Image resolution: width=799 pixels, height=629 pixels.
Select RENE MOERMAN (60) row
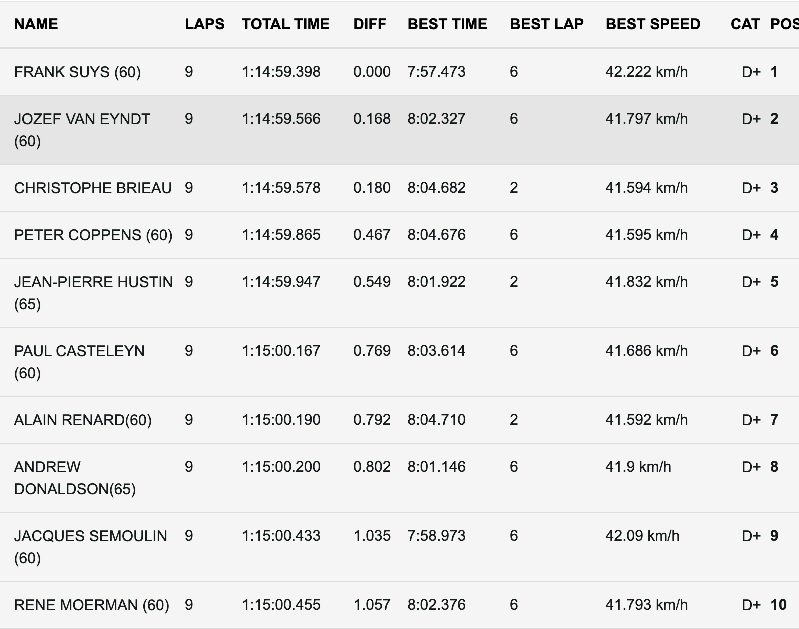pos(400,605)
